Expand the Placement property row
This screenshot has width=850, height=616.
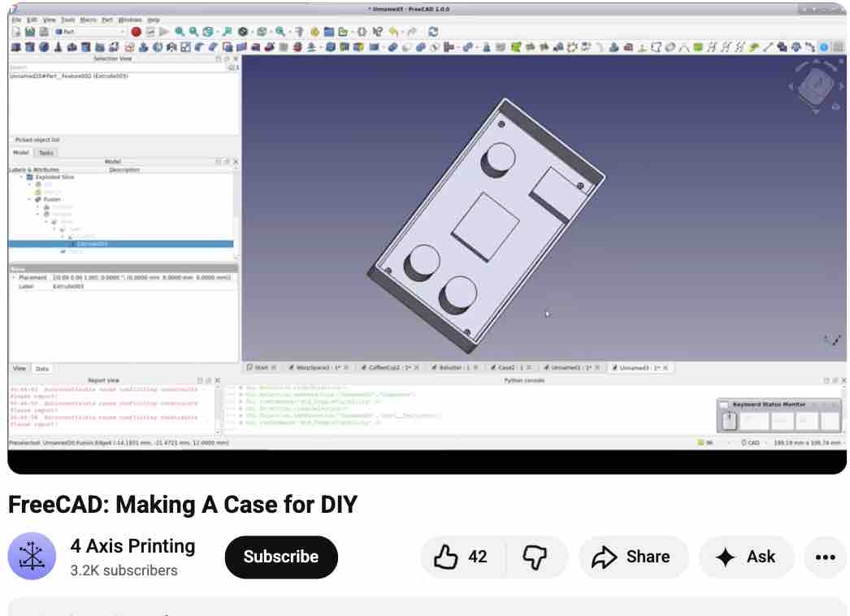tap(14, 277)
